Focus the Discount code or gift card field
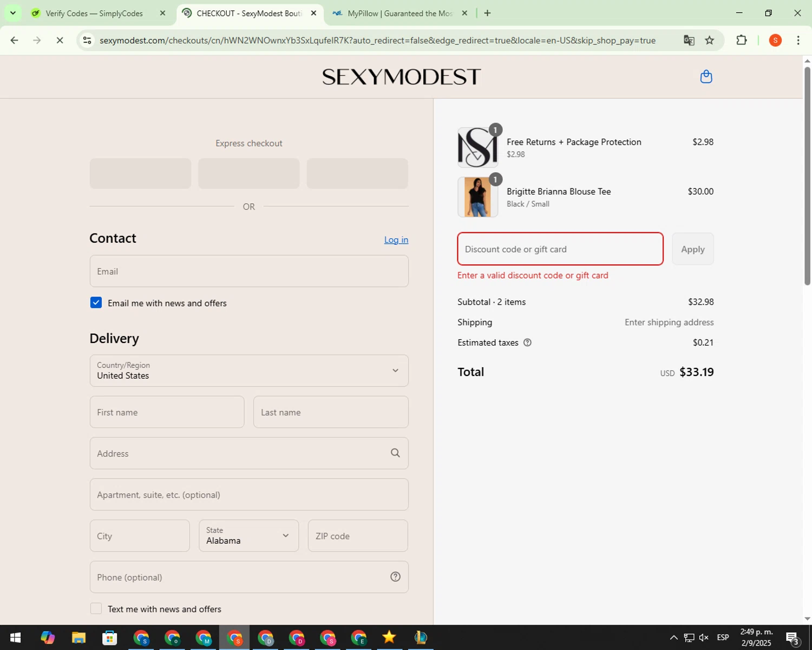This screenshot has height=650, width=812. (560, 249)
